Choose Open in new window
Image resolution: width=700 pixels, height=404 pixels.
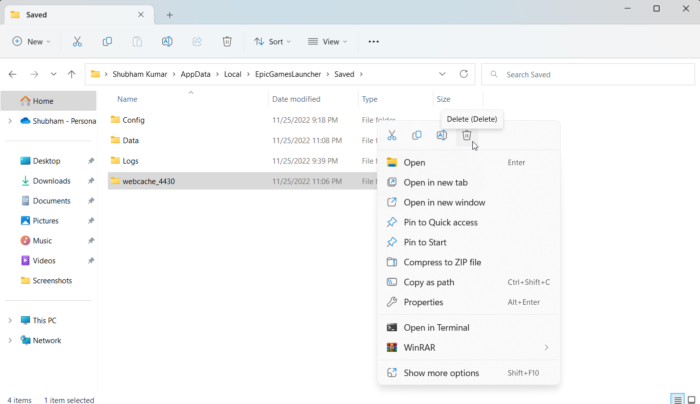tap(468, 203)
